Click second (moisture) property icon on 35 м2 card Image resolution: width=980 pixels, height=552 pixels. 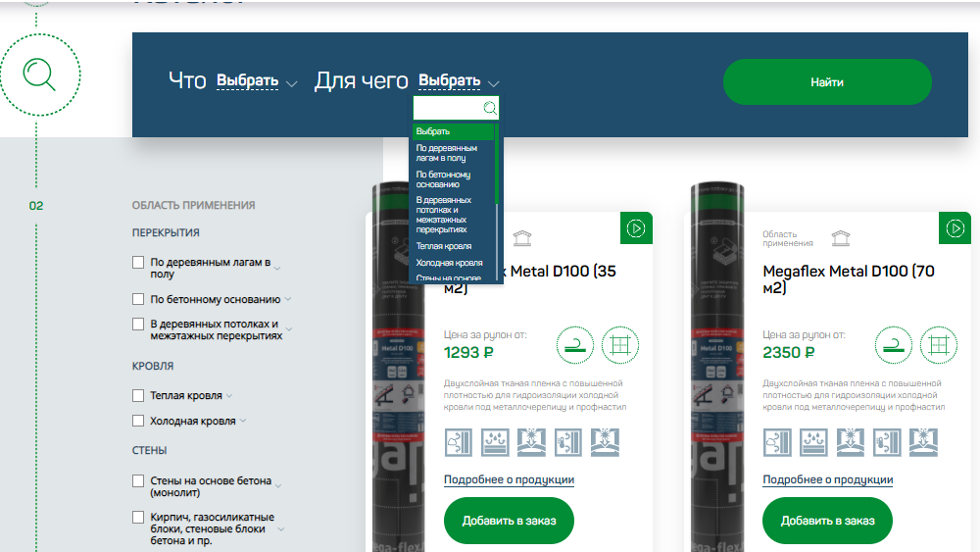[x=495, y=442]
